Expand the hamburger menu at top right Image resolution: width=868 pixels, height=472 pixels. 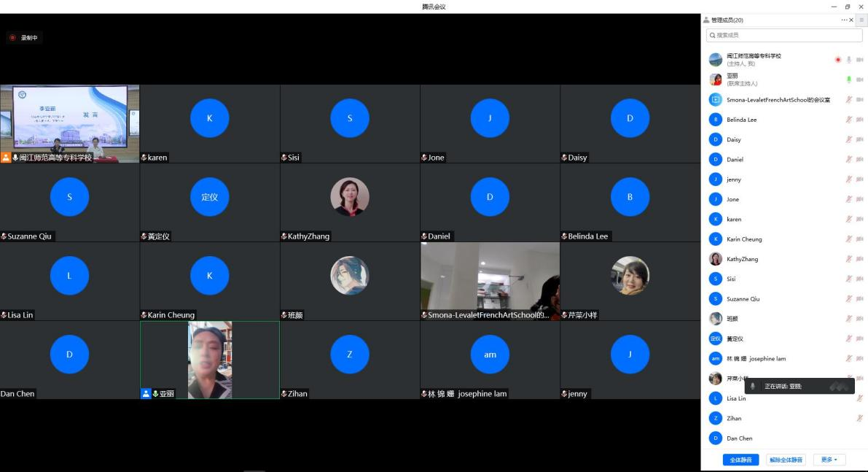coord(862,20)
